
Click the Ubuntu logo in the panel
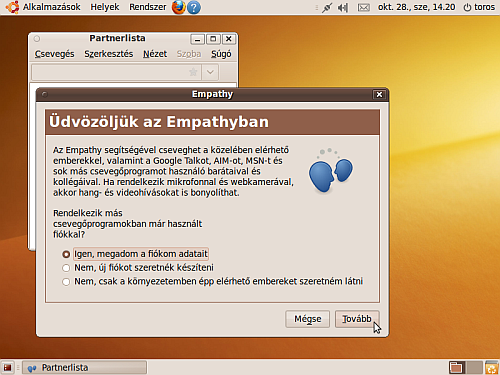[12, 7]
